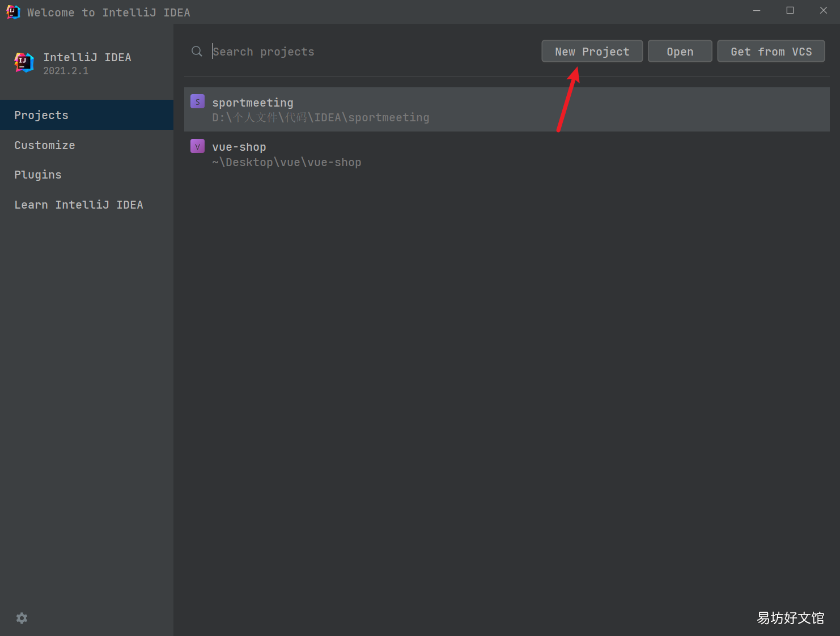
Task: Click the ~\Desktop\vue\vue-shop path text
Action: (287, 162)
